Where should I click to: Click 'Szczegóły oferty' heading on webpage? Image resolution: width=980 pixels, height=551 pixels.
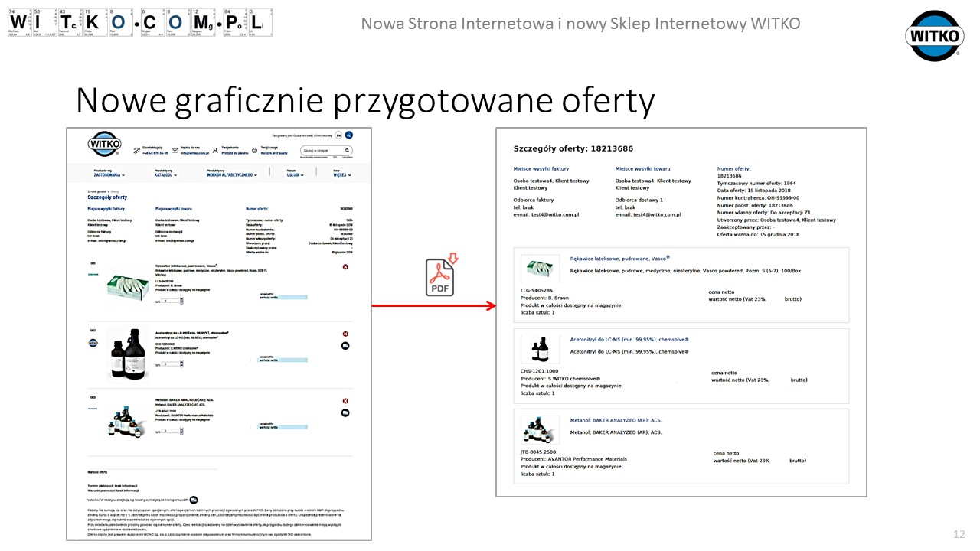(x=107, y=197)
